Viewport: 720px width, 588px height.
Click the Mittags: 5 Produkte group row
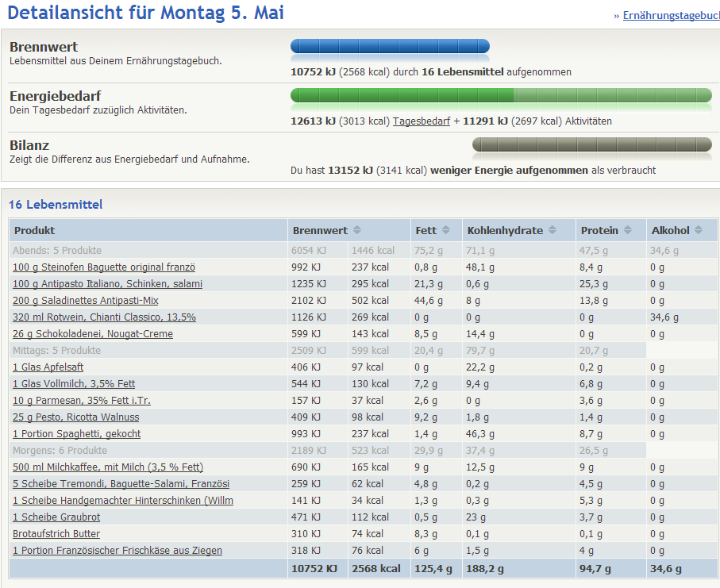click(x=56, y=351)
